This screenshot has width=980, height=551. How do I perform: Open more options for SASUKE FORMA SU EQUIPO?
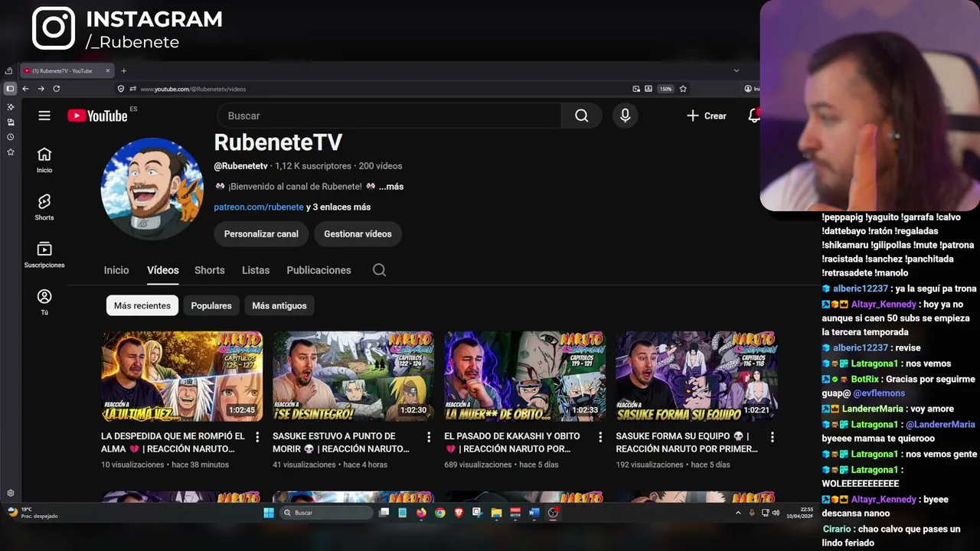click(772, 437)
